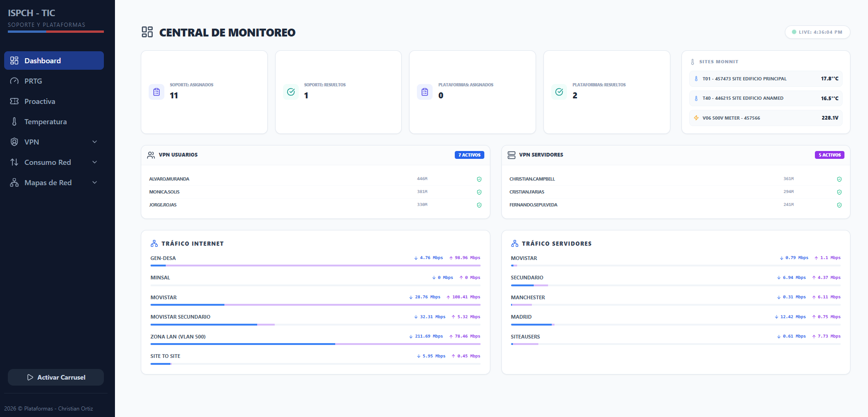The image size is (868, 417).
Task: Click shield status icon for ALVARO.MURANDA
Action: (479, 179)
